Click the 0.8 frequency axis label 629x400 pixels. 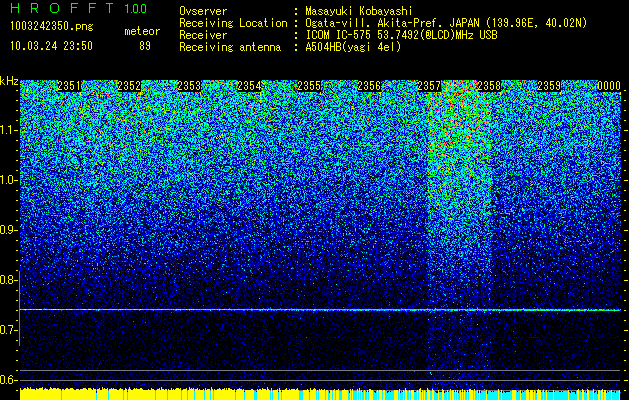coord(7,280)
